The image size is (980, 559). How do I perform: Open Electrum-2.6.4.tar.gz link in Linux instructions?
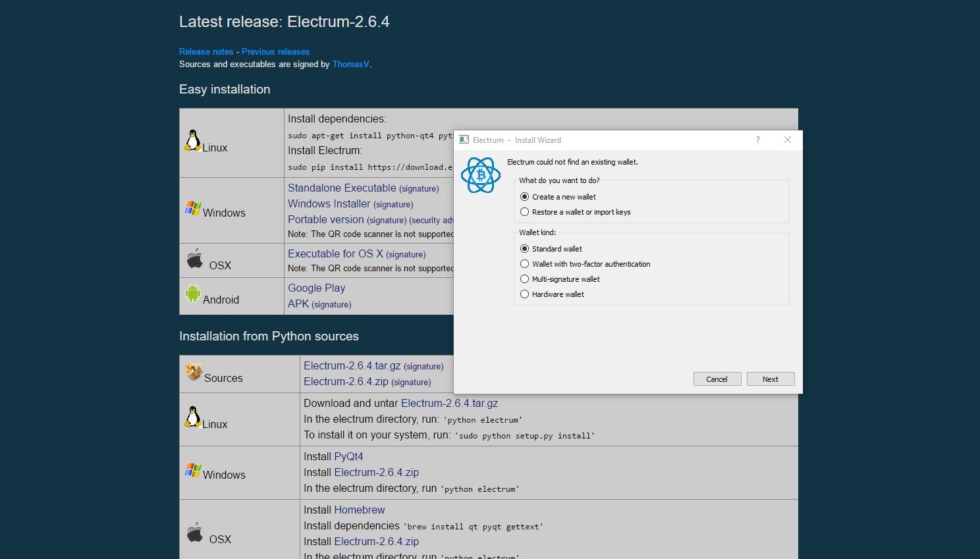[450, 403]
